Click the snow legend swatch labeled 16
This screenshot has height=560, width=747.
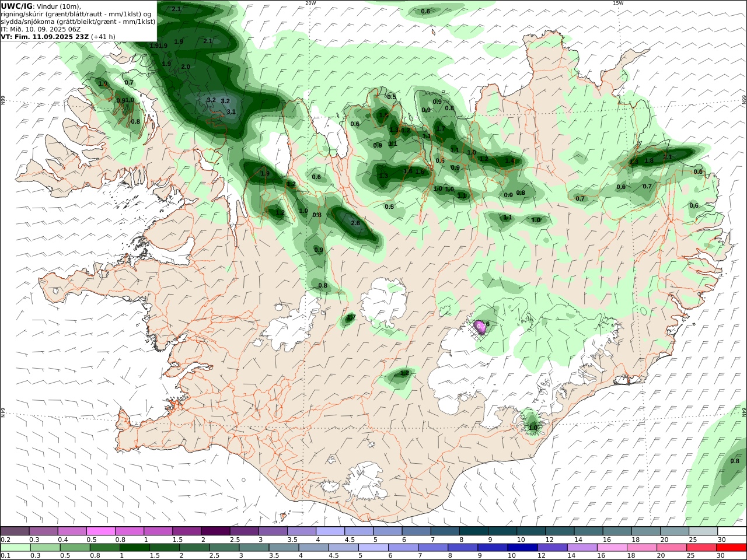point(617,531)
